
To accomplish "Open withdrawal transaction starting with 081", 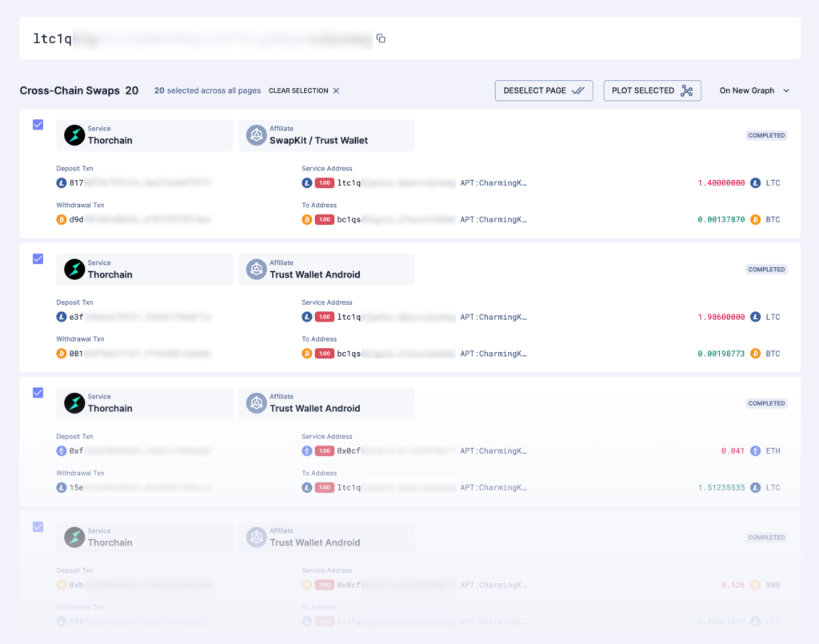I will [140, 354].
